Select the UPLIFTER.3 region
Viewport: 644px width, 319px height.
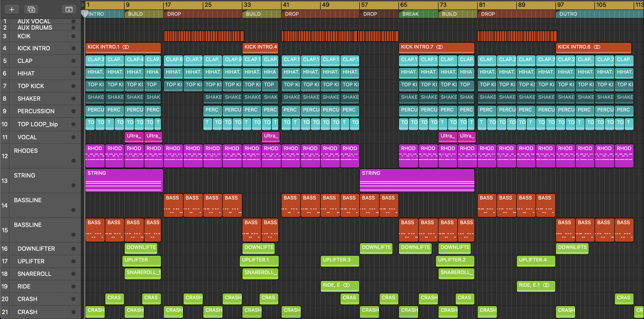pyautogui.click(x=340, y=261)
